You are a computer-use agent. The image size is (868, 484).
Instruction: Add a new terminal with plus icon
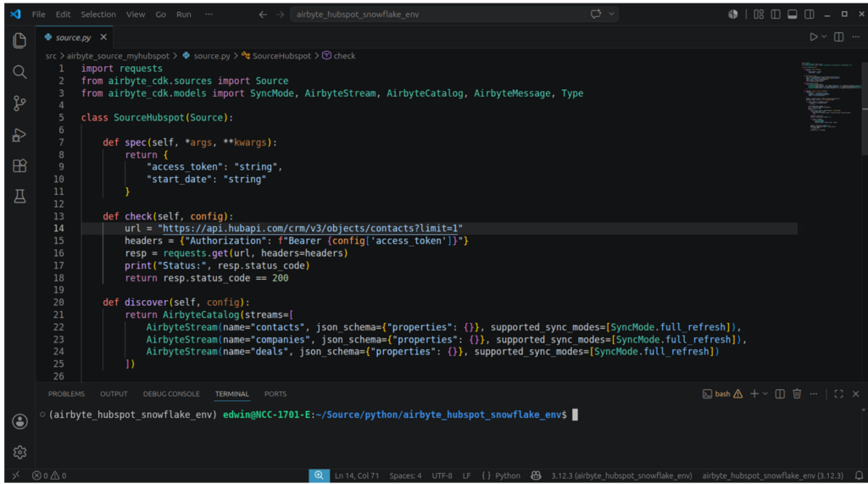point(754,394)
